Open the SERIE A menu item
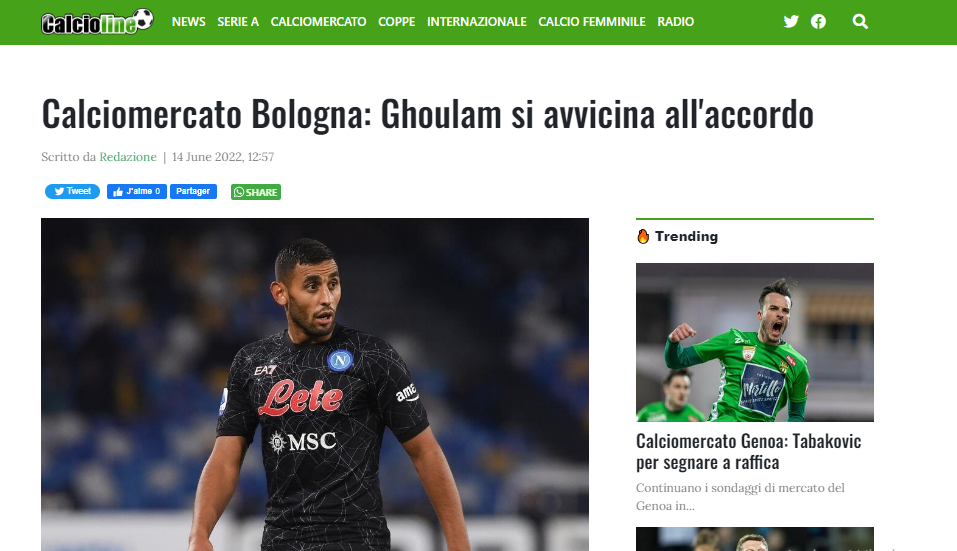Image resolution: width=957 pixels, height=551 pixels. coord(238,22)
